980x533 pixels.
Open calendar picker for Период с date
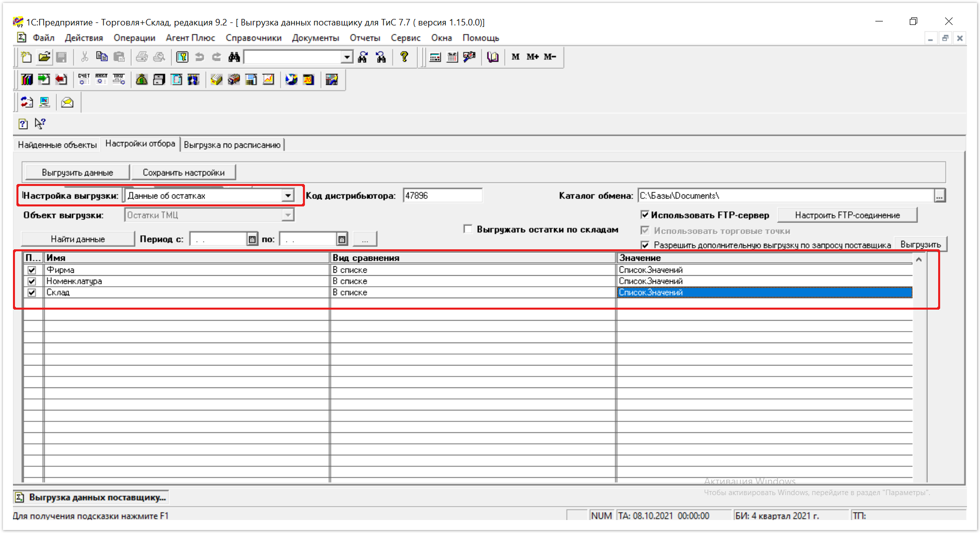(x=252, y=239)
